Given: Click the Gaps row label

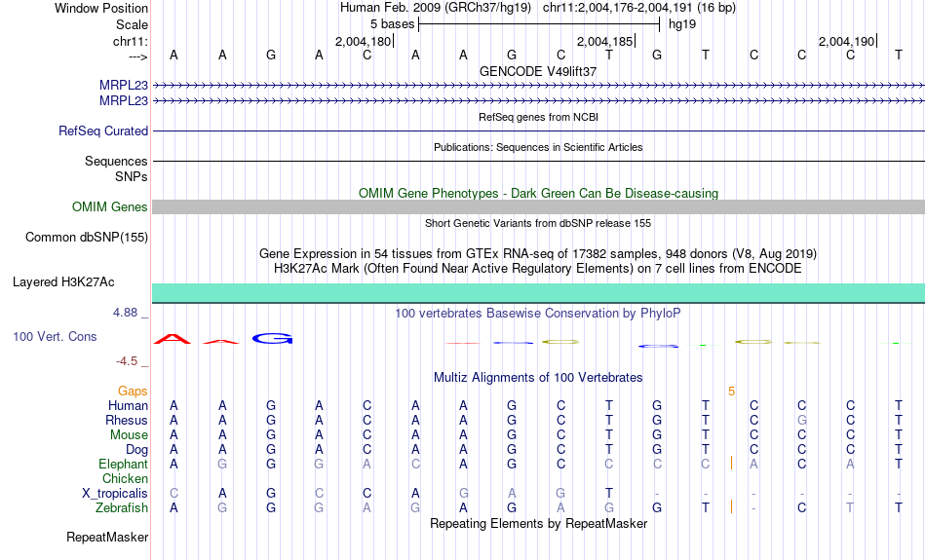Looking at the screenshot, I should [x=133, y=392].
